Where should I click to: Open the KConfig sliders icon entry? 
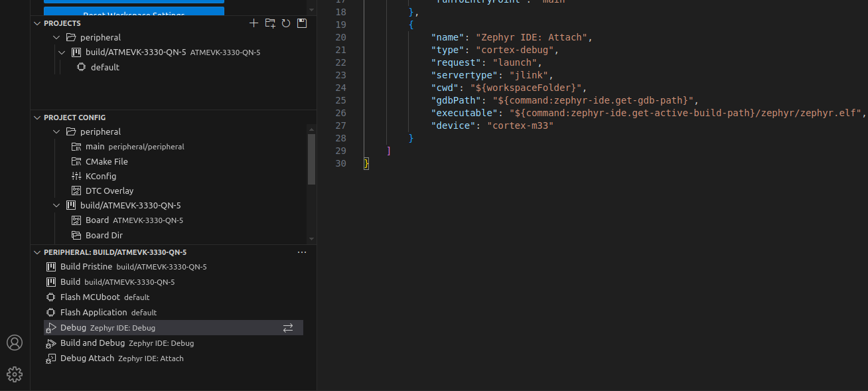click(x=76, y=176)
